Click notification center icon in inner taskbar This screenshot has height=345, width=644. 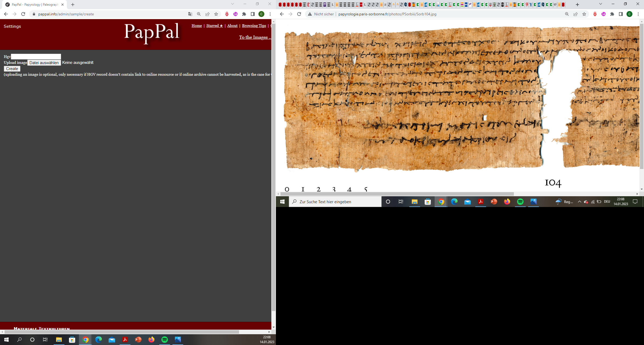(x=635, y=202)
